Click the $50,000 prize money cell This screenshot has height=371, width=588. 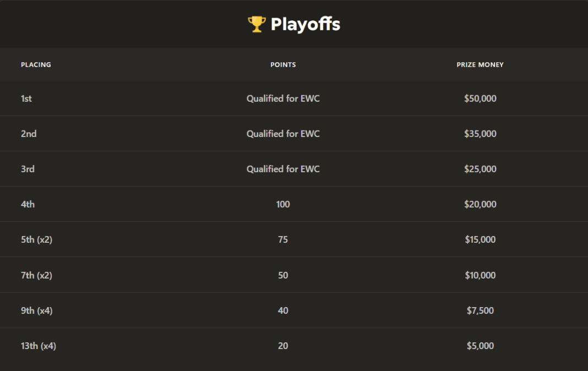(480, 99)
